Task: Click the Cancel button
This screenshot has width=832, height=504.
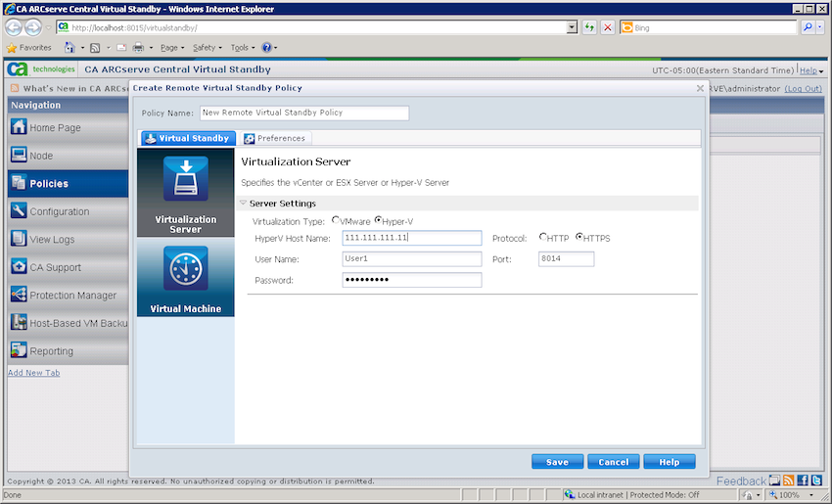Action: 613,462
